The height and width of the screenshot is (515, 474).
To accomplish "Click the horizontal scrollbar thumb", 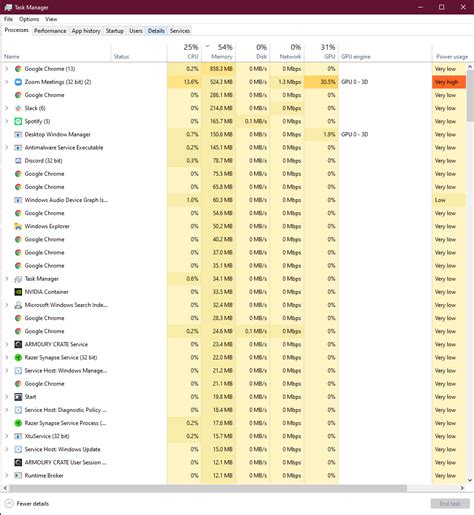I will 208,488.
